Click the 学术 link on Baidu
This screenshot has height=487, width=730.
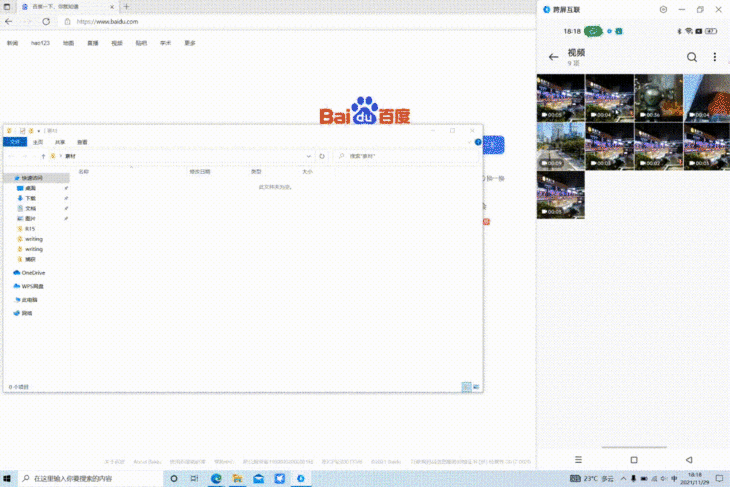(x=165, y=43)
